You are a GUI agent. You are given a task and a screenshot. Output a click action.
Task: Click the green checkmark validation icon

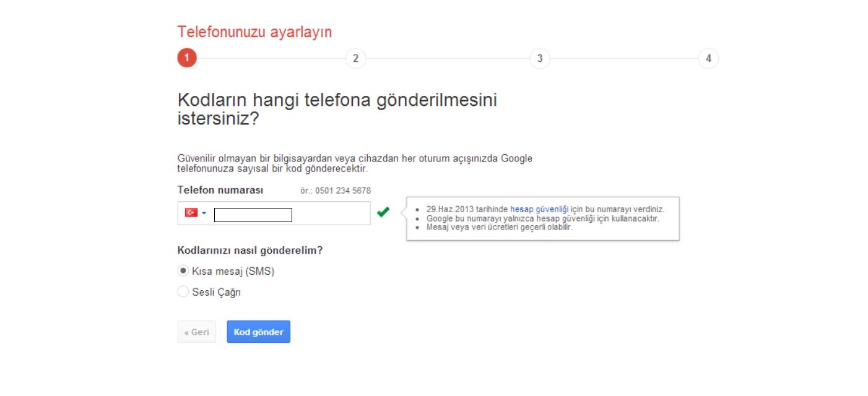point(383,212)
